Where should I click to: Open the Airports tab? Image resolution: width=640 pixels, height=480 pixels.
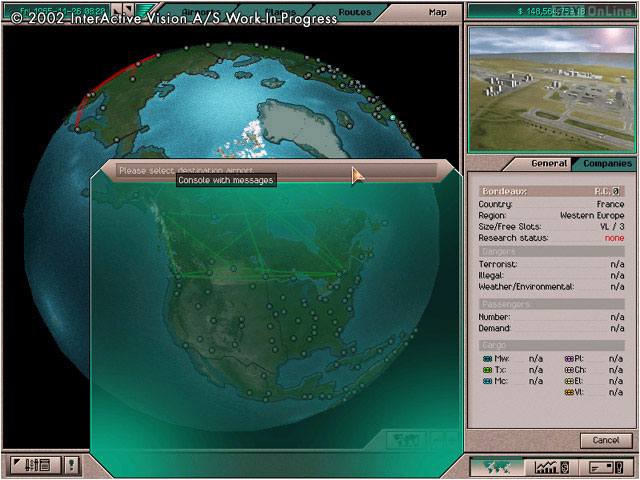point(200,12)
